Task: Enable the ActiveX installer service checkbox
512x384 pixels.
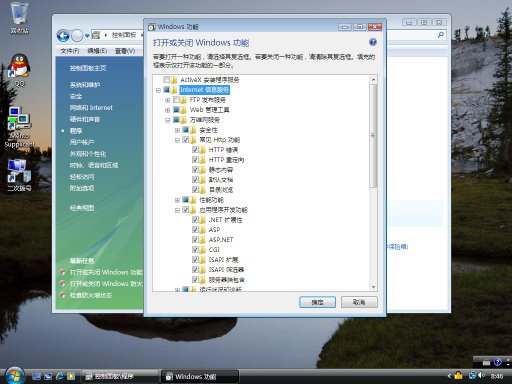Action: [x=167, y=80]
